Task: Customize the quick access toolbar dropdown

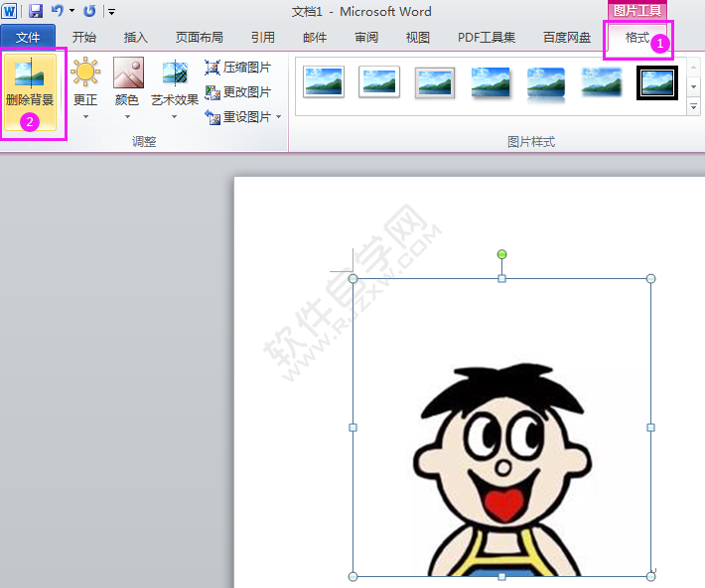Action: (x=111, y=12)
